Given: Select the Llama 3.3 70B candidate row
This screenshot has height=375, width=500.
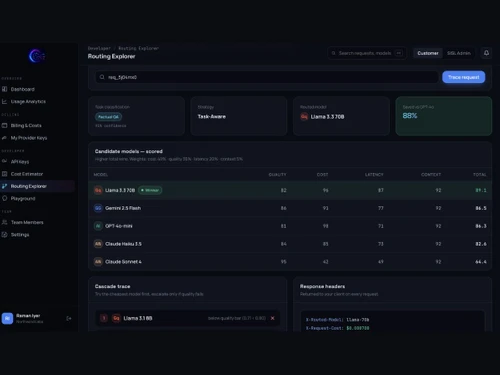Looking at the screenshot, I should pos(290,190).
